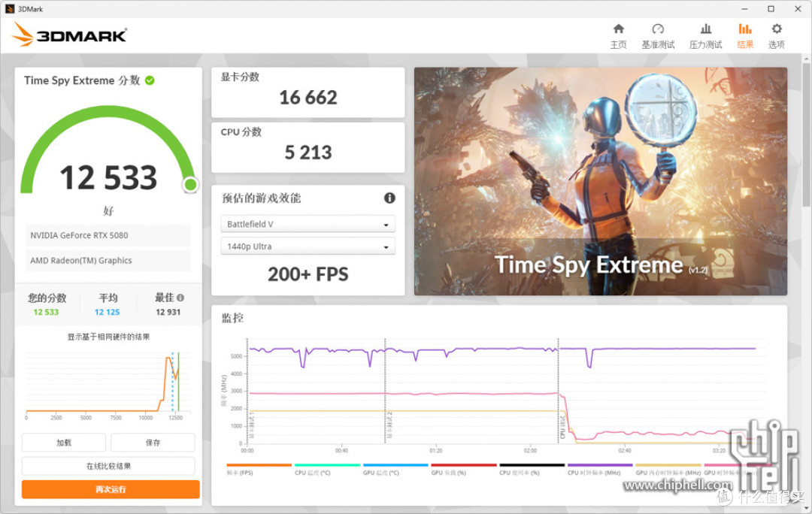Select the Results (结果) tab
This screenshot has width=812, height=514.
coord(745,36)
